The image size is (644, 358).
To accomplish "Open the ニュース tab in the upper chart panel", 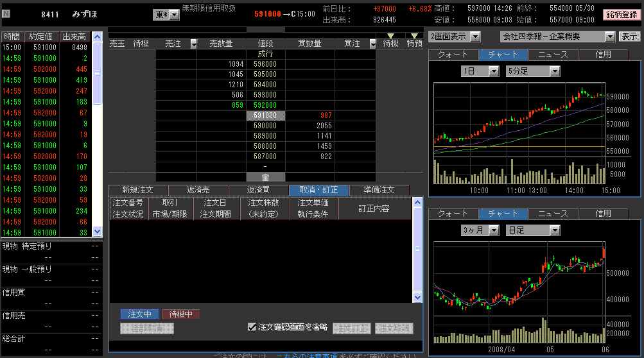I will click(553, 55).
